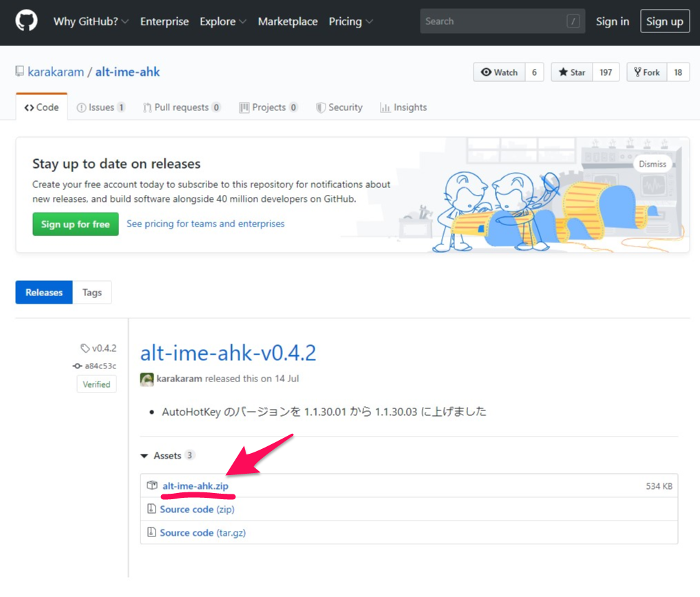Fork the repository
The image size is (700, 597).
point(646,72)
